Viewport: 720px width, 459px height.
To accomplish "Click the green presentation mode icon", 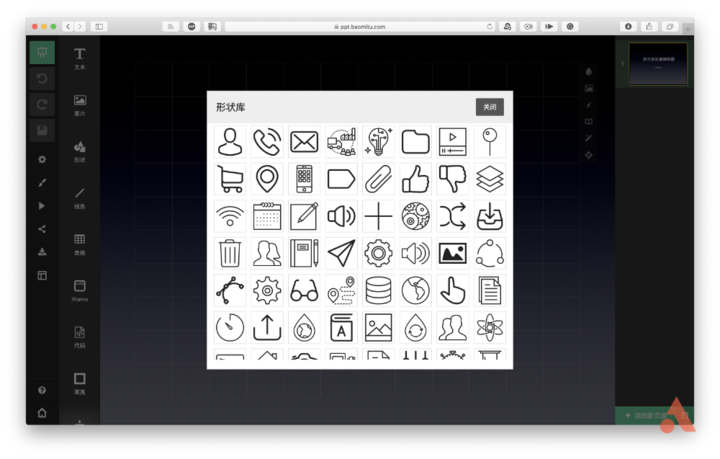I will pos(42,52).
